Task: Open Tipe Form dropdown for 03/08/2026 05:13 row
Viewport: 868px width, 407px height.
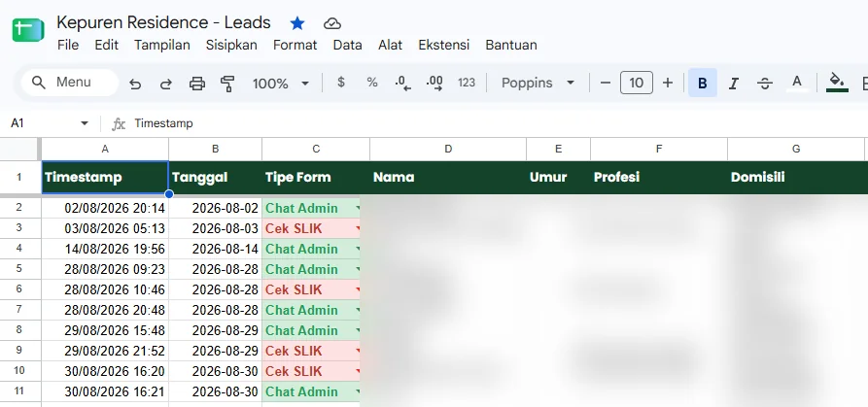Action: 358,229
